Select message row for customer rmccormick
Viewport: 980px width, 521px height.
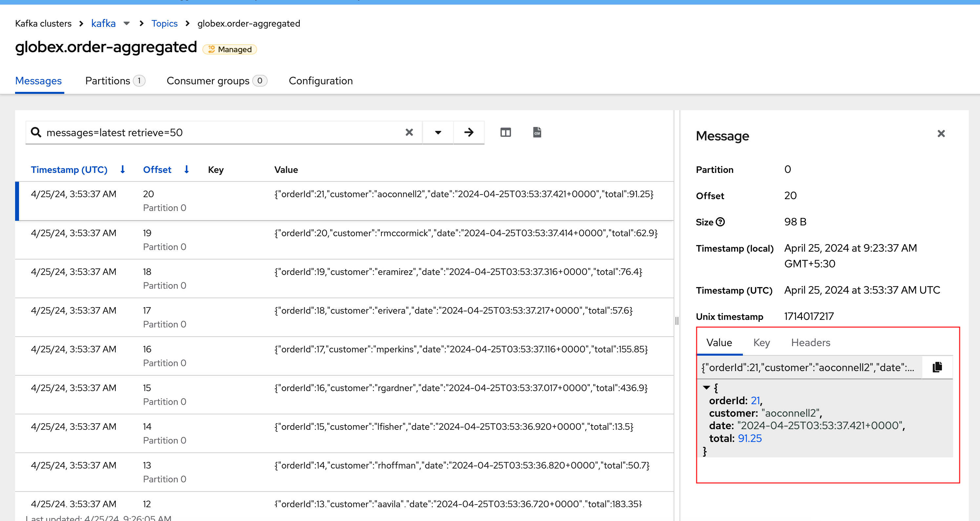point(344,240)
